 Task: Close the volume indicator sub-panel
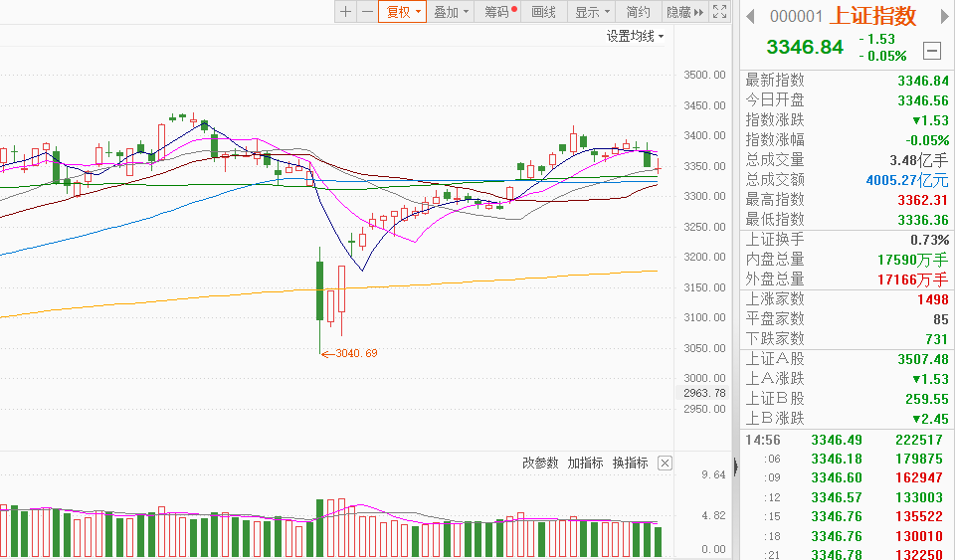coord(665,464)
